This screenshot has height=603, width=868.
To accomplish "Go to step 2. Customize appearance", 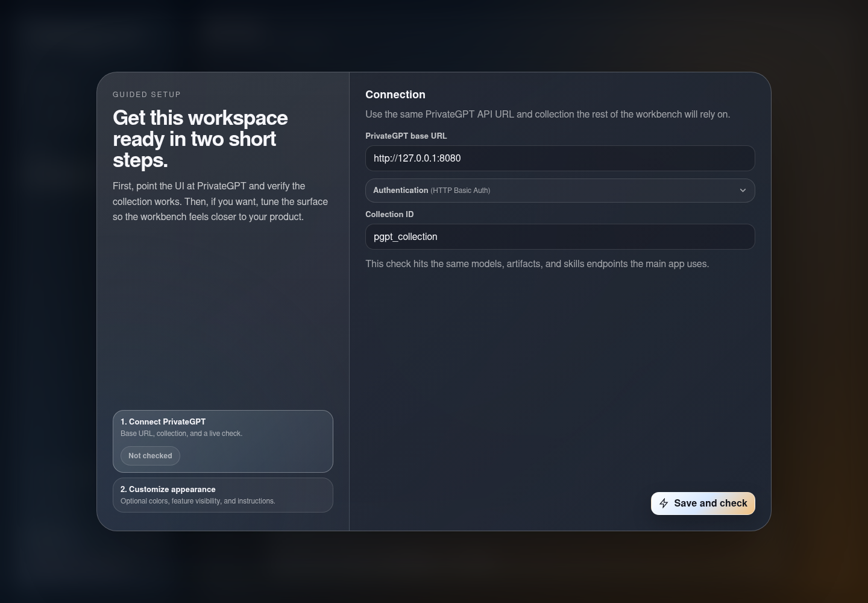I will click(223, 495).
